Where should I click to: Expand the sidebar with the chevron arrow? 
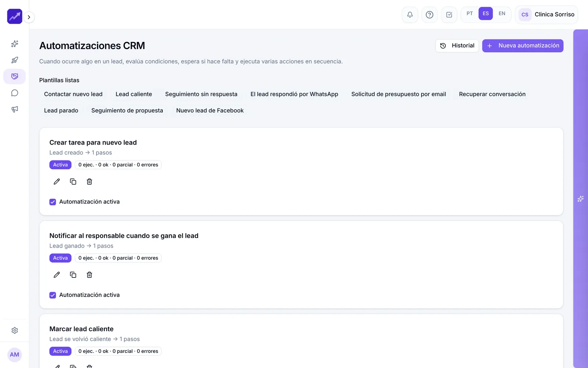click(x=29, y=17)
